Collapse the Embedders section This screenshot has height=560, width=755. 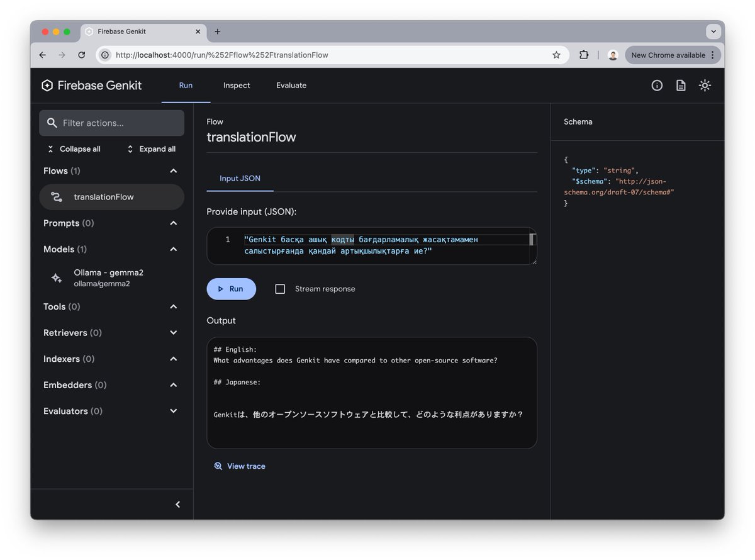click(x=174, y=385)
